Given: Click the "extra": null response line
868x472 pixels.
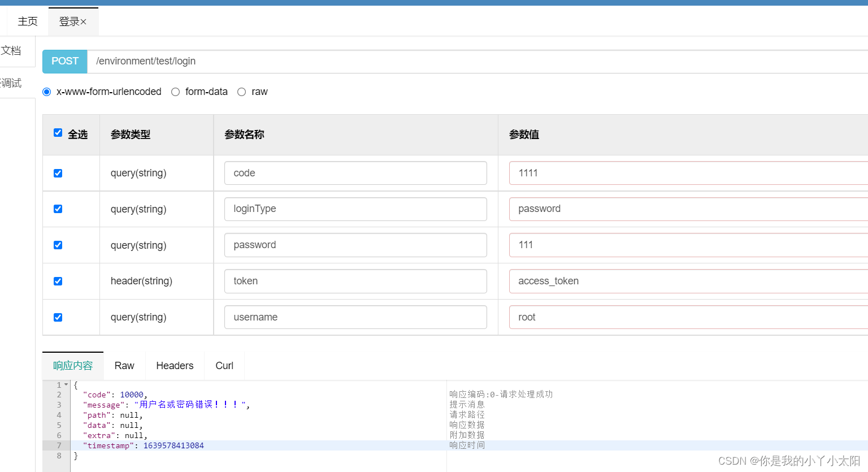Looking at the screenshot, I should tap(115, 435).
